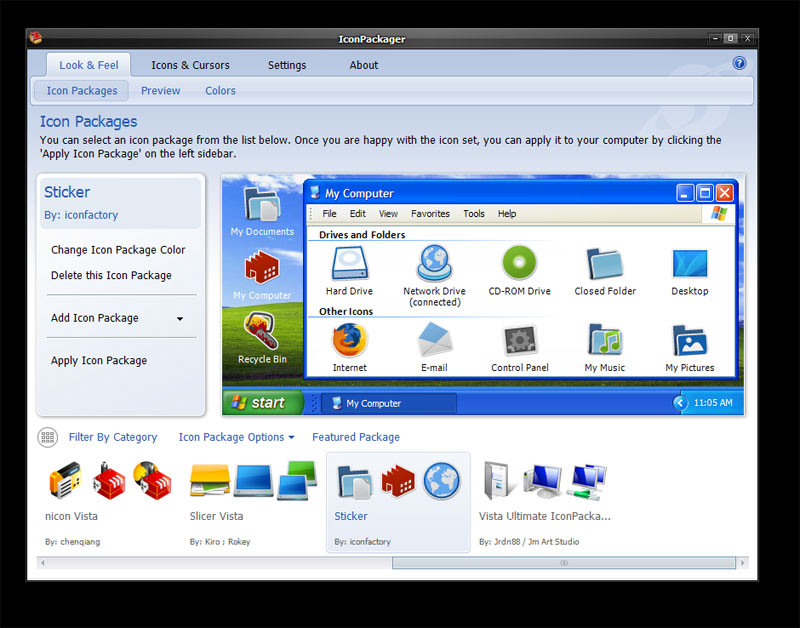The image size is (800, 628).
Task: Click the Featured Package link
Action: tap(356, 437)
